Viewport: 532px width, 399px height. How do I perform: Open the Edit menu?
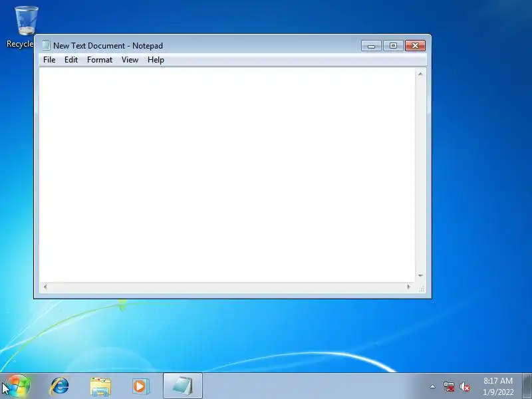71,60
